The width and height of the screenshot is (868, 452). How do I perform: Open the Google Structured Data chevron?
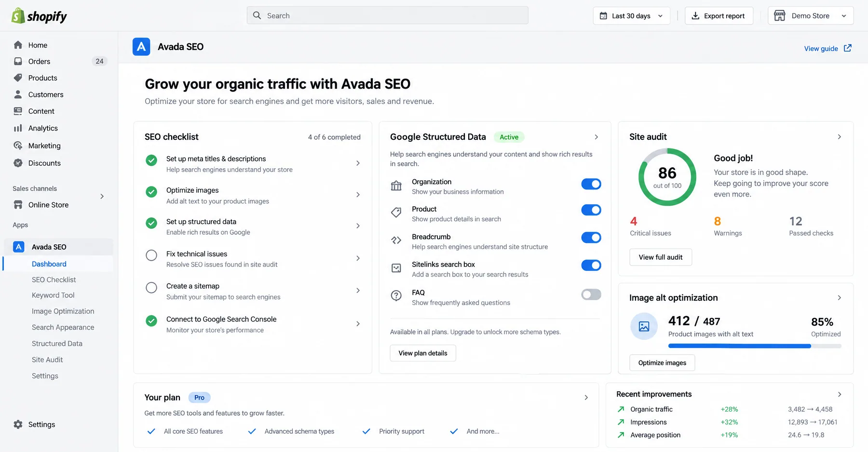coord(597,137)
